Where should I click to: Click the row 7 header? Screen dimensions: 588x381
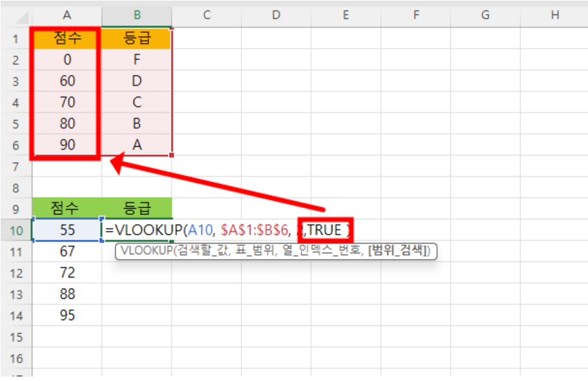(x=15, y=167)
